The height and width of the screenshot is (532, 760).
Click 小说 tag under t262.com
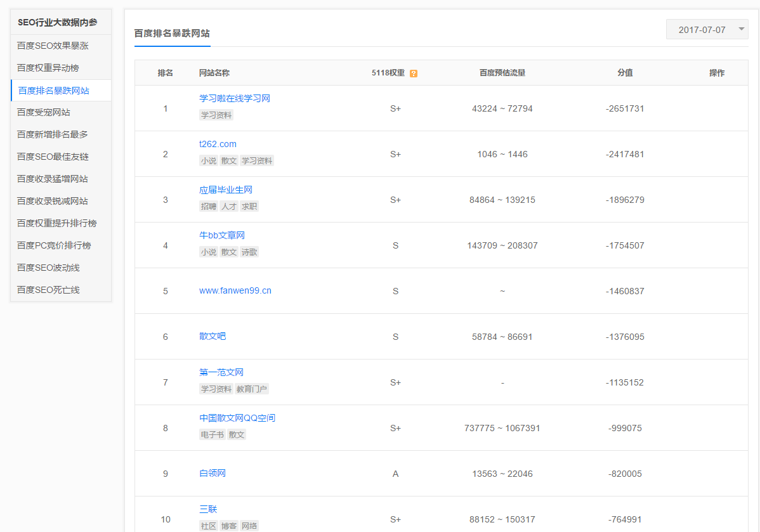pyautogui.click(x=209, y=160)
